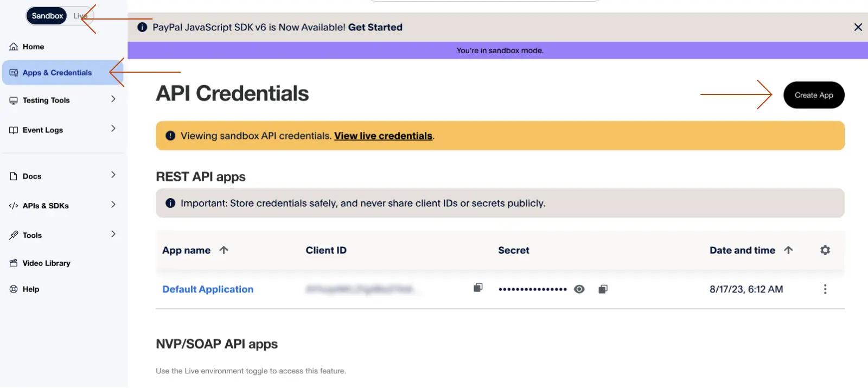Image resolution: width=868 pixels, height=388 pixels.
Task: Switch environment toggle to Live
Action: tap(80, 16)
